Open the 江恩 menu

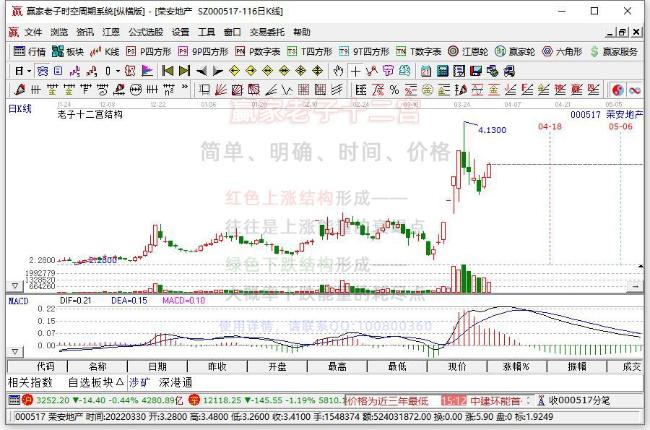click(111, 32)
